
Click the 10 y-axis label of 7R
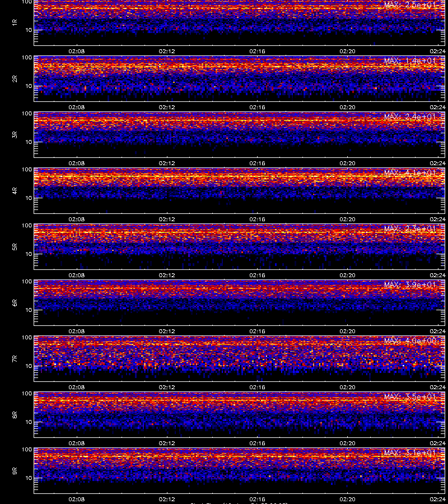point(29,366)
